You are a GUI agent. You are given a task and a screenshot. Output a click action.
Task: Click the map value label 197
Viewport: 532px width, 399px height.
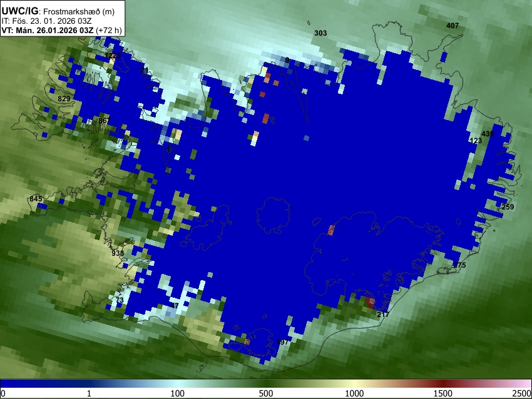point(283,342)
